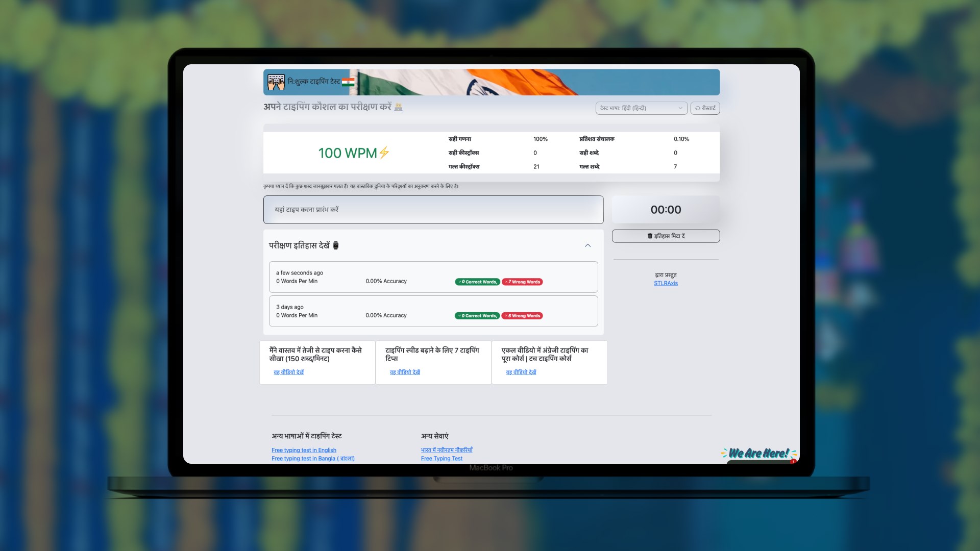Click the keyboard typing logo icon

point(276,82)
